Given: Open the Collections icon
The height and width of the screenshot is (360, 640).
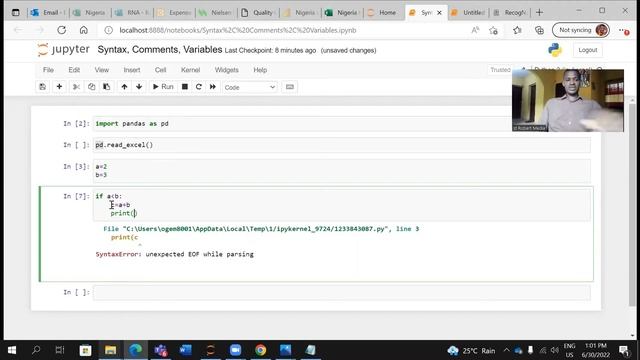Looking at the screenshot, I should [539, 30].
